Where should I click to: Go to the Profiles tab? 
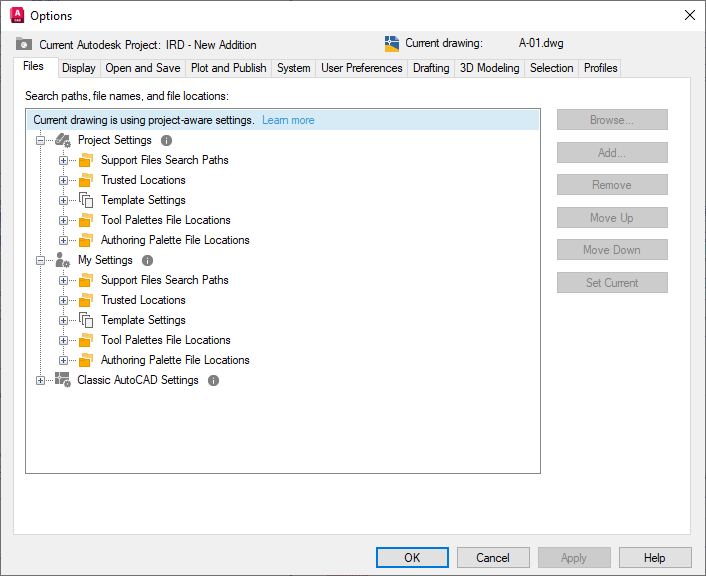(601, 68)
